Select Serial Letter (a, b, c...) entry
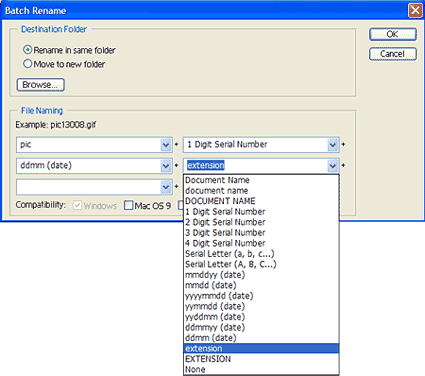The height and width of the screenshot is (376, 425). (x=261, y=254)
